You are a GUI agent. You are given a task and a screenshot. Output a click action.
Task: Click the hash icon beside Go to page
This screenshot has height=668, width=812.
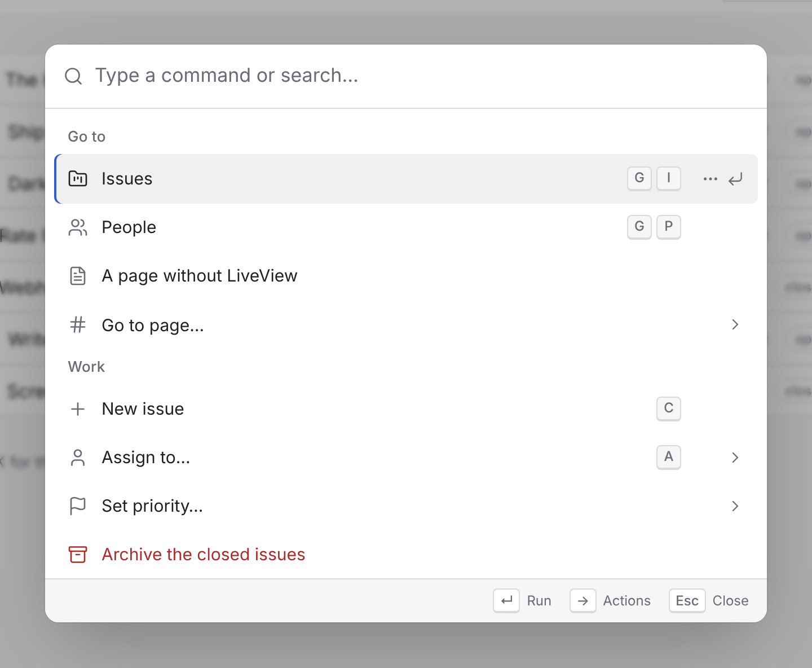[78, 325]
